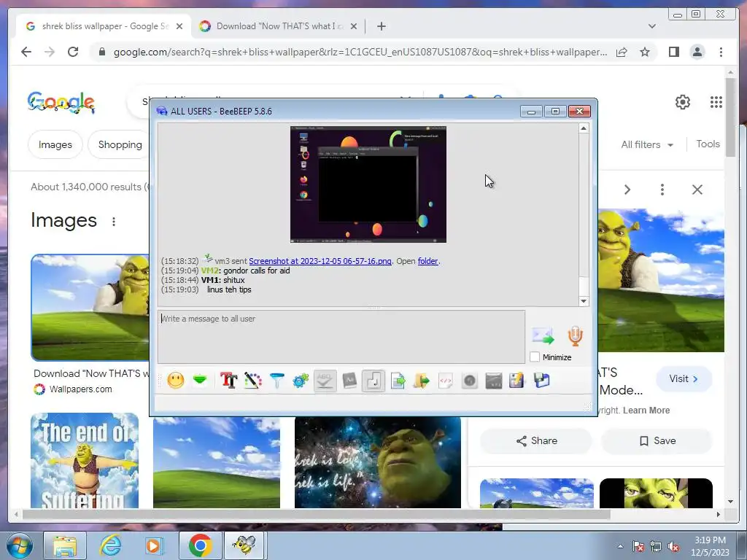Open the Images section three-dot menu
Screen dimensions: 747x560
pos(113,222)
